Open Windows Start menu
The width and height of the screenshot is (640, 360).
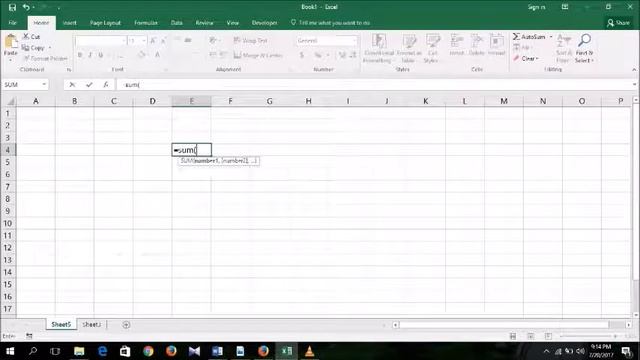coord(10,351)
